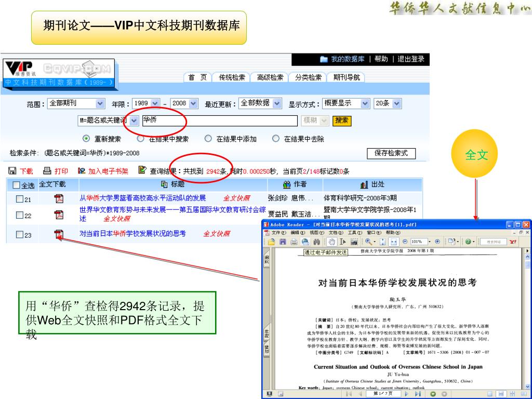
Task: Click the 我的数据库 link
Action: (x=348, y=59)
